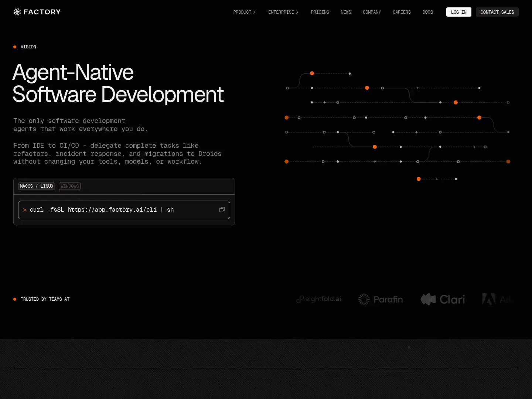This screenshot has width=532, height=399.
Task: Open the Product menu
Action: [244, 12]
